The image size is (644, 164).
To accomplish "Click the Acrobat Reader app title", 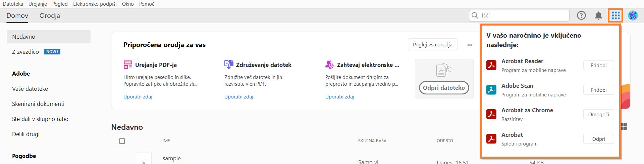I will point(522,61).
